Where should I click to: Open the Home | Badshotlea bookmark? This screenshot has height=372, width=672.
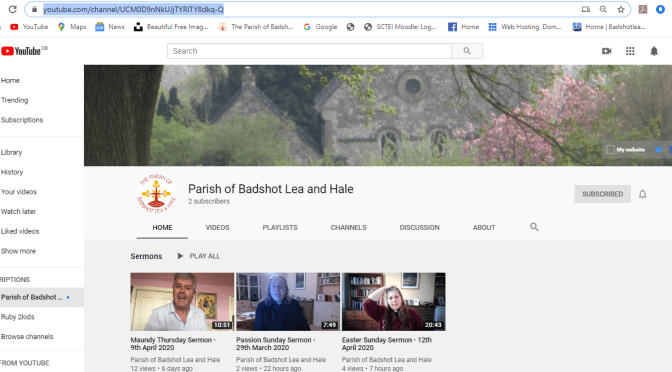click(x=609, y=27)
